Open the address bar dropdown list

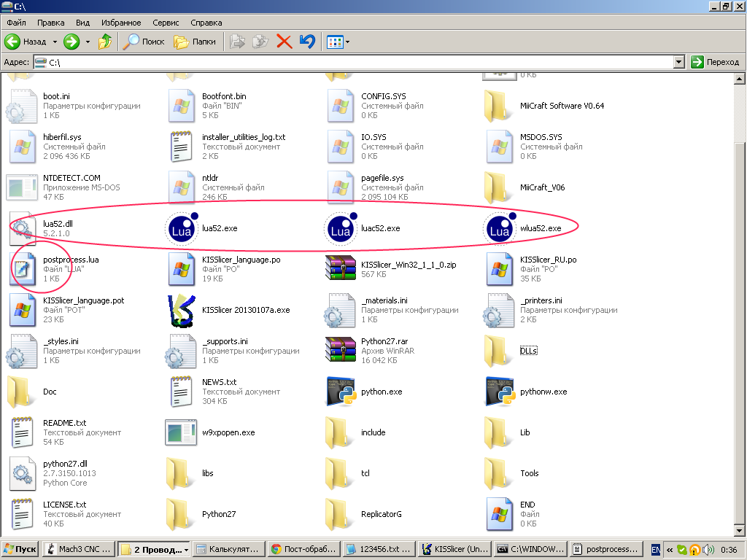(x=678, y=62)
